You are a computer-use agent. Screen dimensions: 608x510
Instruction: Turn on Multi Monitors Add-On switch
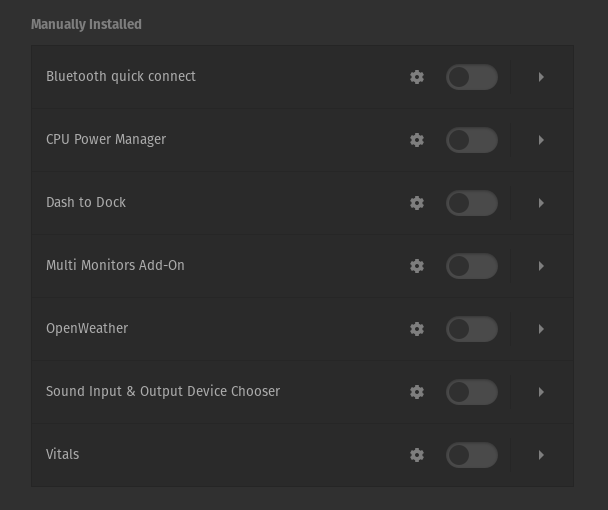point(472,266)
